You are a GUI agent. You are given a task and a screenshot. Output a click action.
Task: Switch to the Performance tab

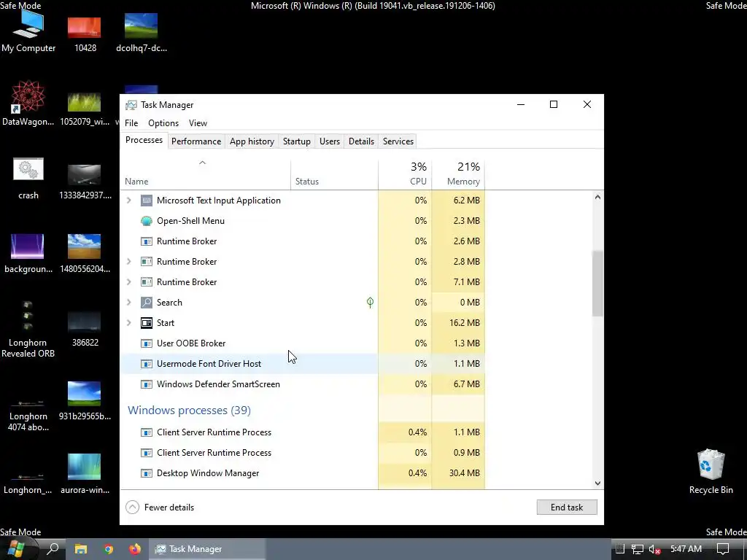(196, 141)
